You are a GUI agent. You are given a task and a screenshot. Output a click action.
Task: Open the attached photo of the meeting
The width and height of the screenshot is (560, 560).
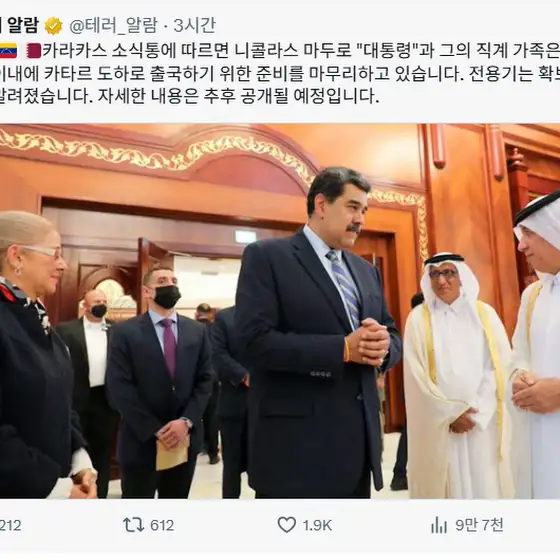(280, 311)
